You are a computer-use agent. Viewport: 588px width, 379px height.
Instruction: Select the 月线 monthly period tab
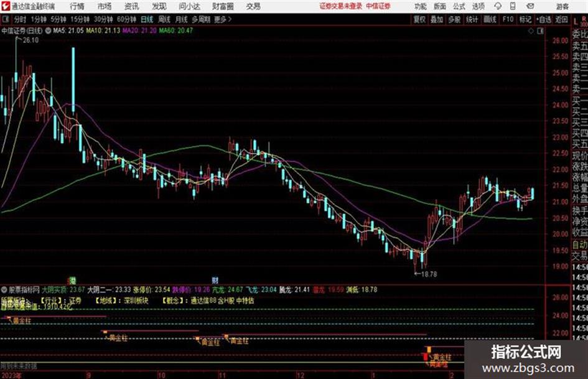182,19
